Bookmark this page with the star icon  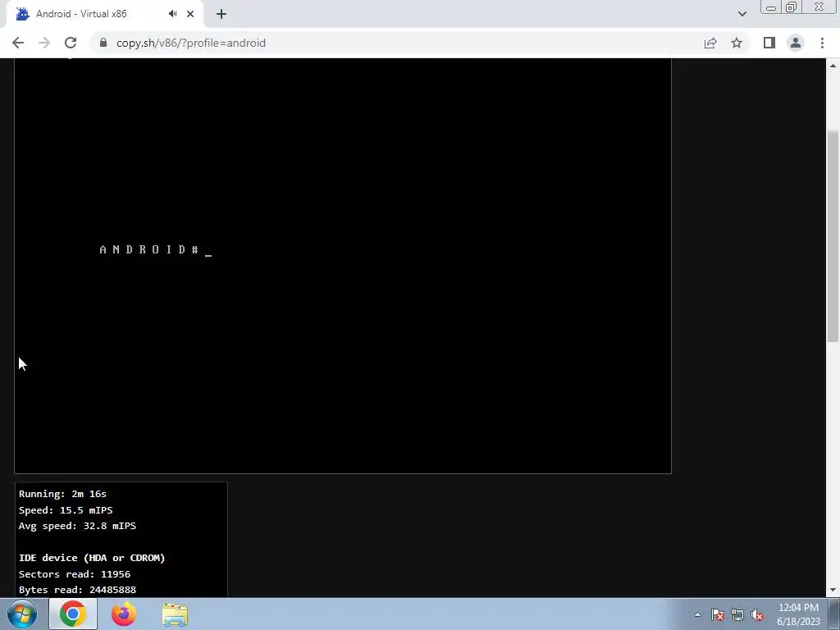point(737,43)
